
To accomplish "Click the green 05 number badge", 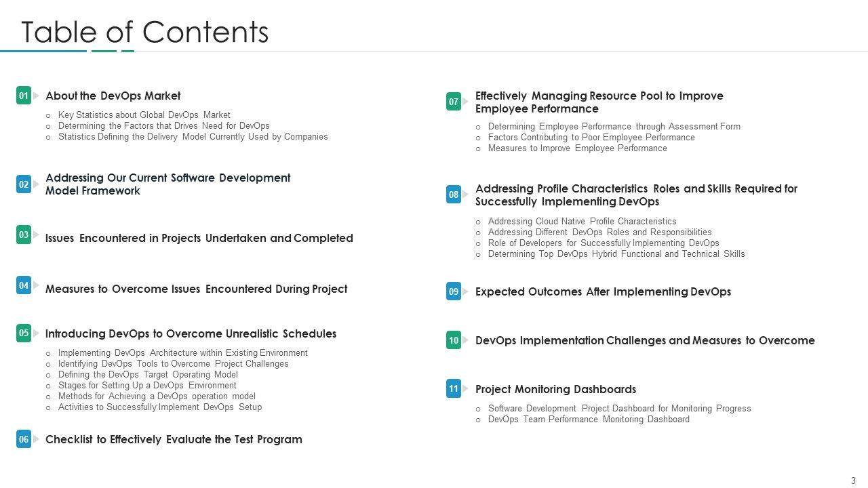I will pyautogui.click(x=24, y=333).
